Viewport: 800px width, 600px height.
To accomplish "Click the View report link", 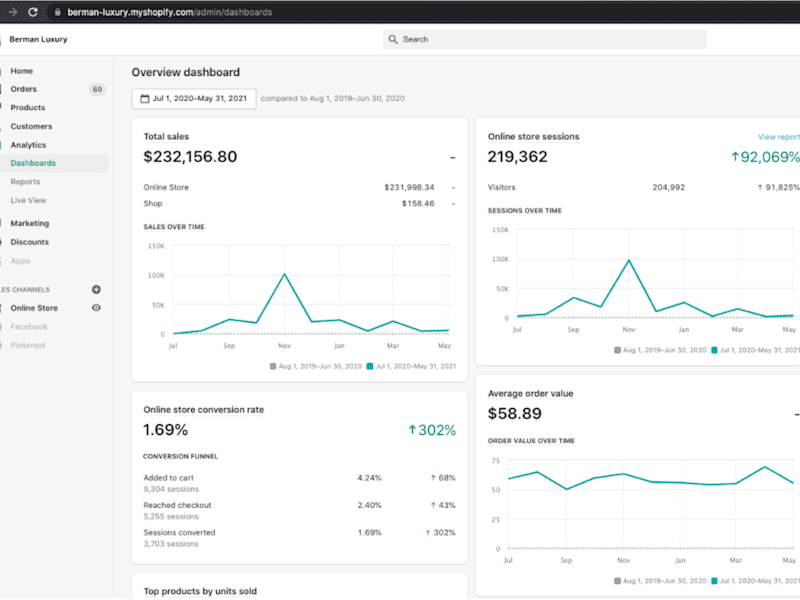I will point(779,137).
